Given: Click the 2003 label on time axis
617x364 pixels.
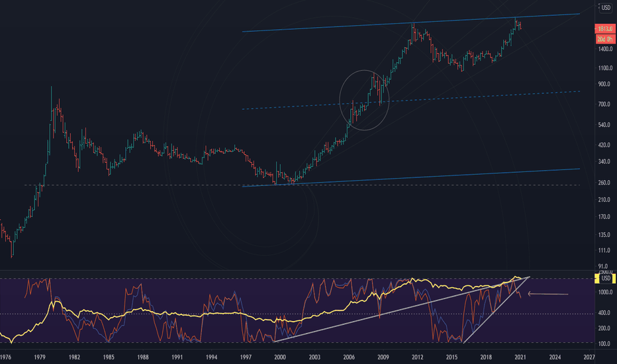Looking at the screenshot, I should coord(314,357).
